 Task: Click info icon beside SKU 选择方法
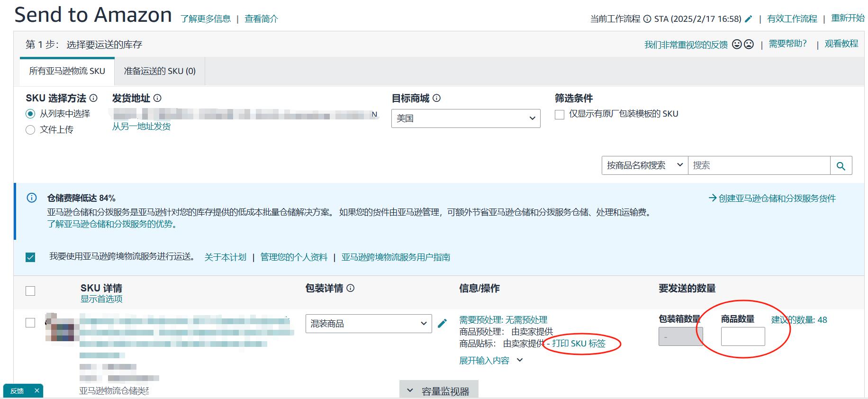pos(93,98)
